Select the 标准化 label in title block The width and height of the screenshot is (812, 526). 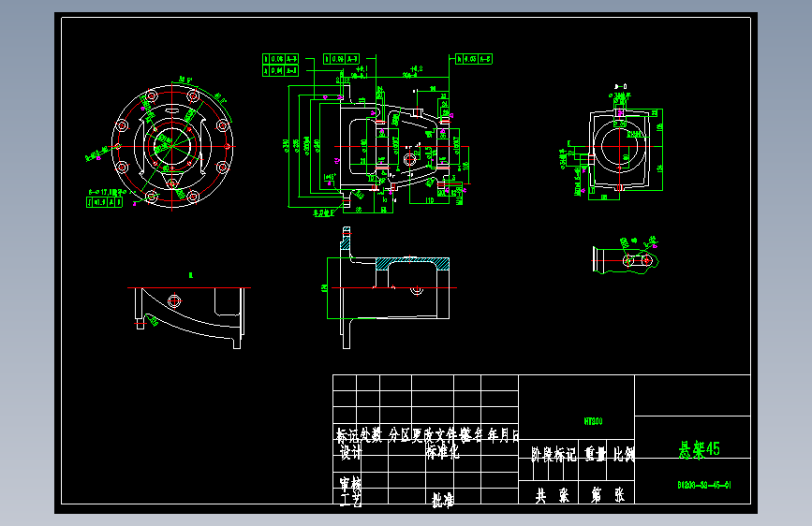coord(442,452)
